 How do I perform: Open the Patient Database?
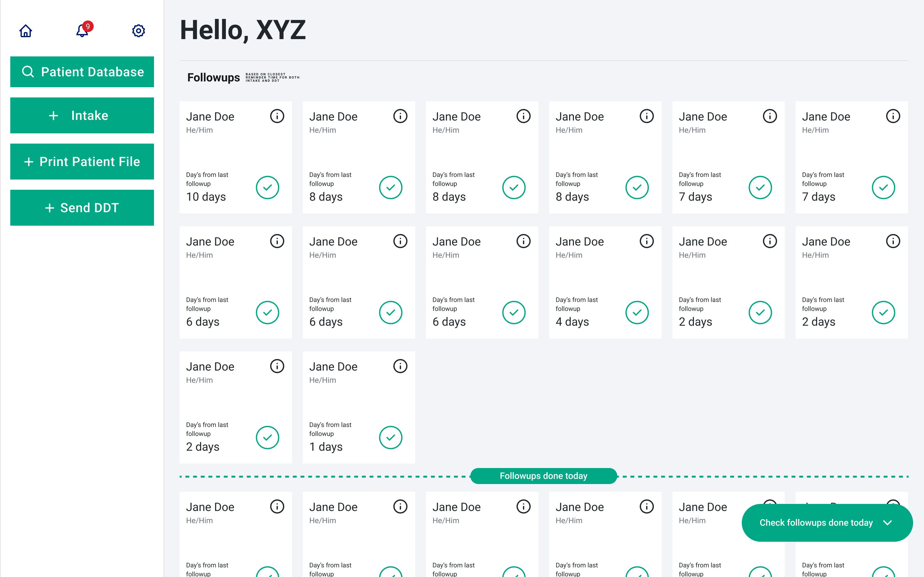[x=82, y=71]
